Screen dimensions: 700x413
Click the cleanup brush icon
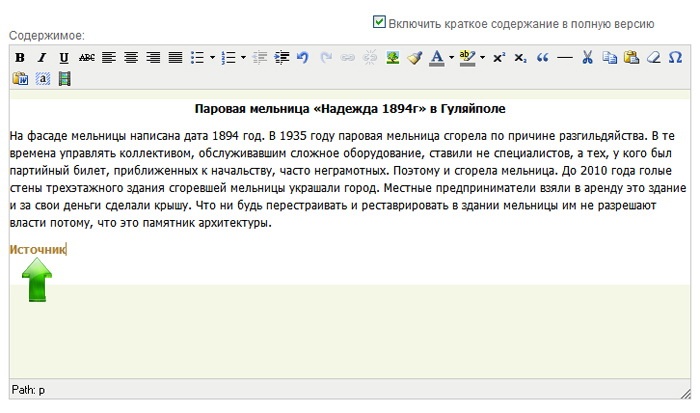coord(415,58)
